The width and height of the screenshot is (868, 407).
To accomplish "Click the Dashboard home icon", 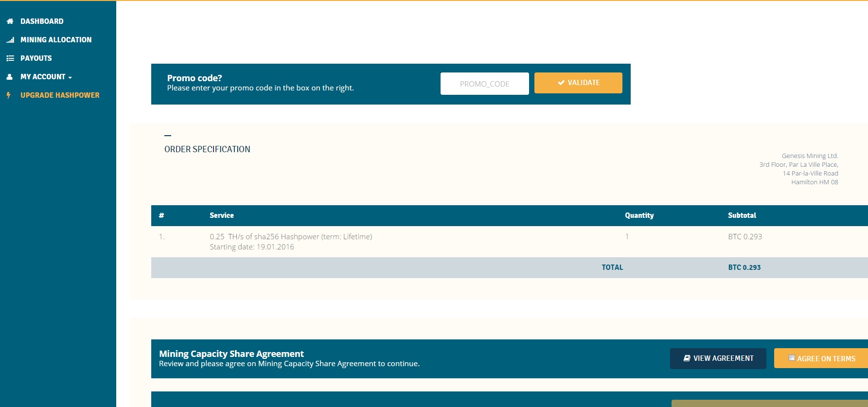I will (10, 21).
